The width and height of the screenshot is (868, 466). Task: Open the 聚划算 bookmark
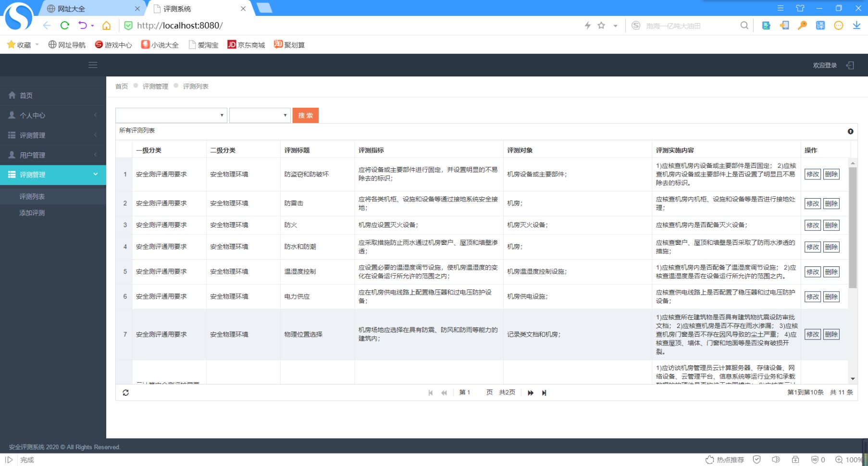[x=289, y=45]
